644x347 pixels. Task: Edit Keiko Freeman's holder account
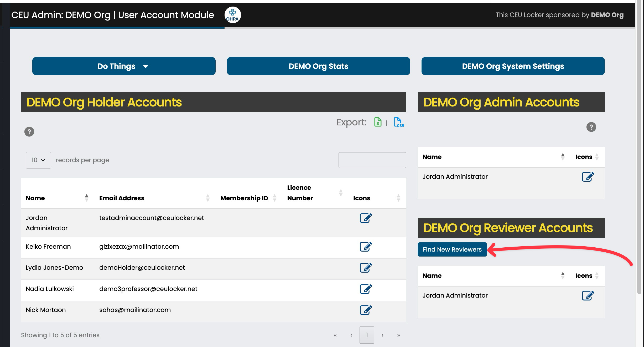tap(366, 247)
